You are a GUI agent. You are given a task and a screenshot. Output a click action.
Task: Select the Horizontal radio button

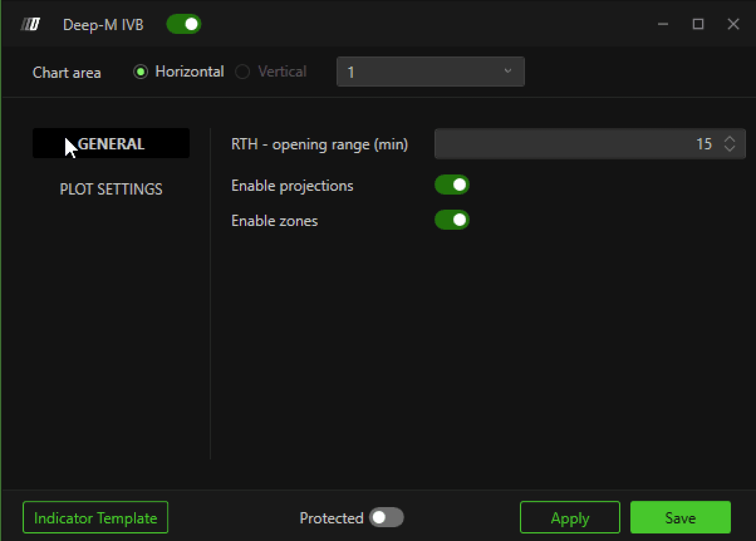[141, 72]
